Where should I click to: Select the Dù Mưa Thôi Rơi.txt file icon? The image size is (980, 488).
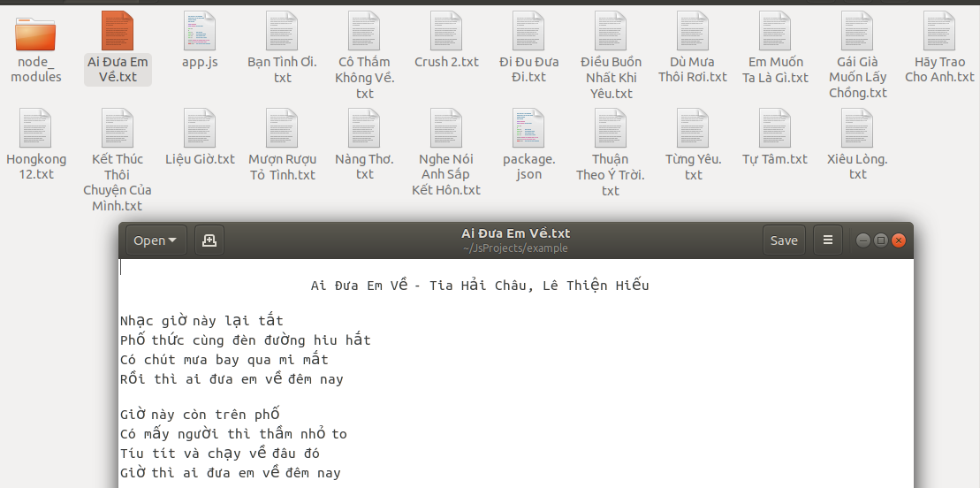click(693, 31)
